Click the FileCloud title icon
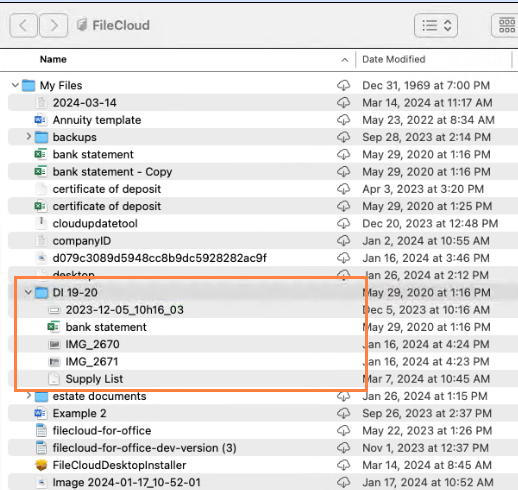This screenshot has height=490, width=518. pos(82,25)
